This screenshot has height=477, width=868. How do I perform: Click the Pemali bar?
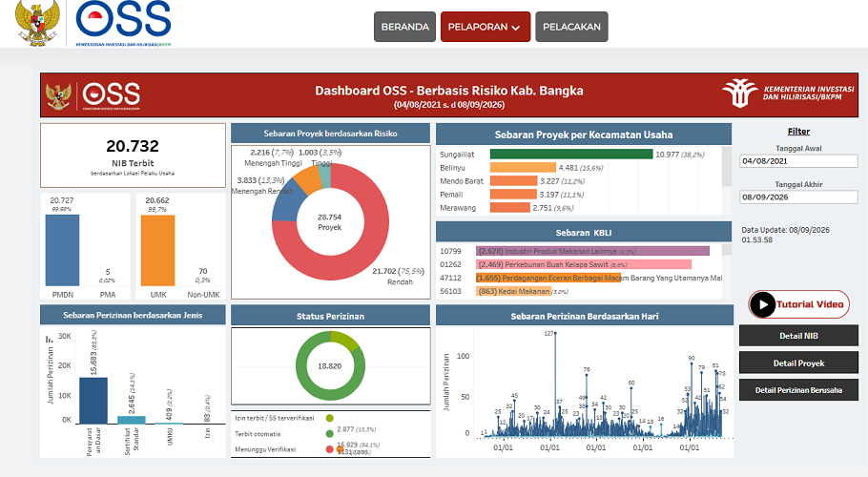(513, 195)
